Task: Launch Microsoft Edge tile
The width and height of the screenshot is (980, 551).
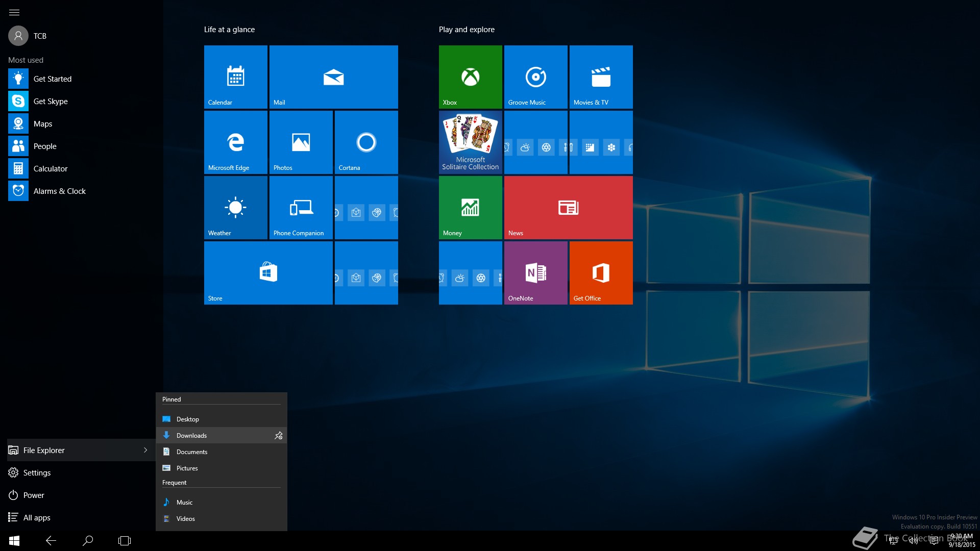Action: coord(236,142)
